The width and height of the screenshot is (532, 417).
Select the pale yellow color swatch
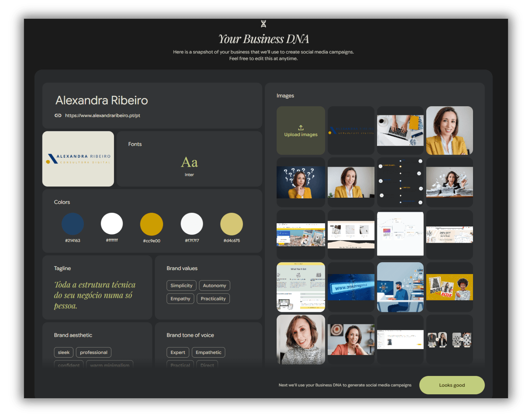click(232, 224)
